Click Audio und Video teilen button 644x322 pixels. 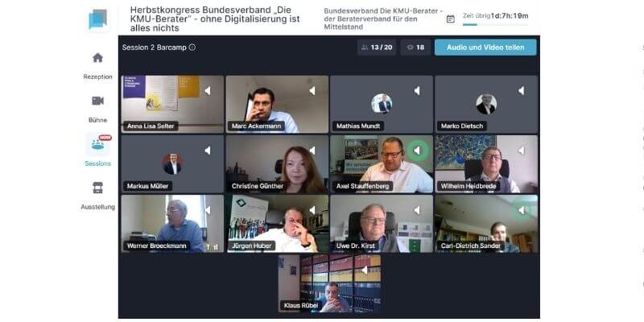click(485, 47)
